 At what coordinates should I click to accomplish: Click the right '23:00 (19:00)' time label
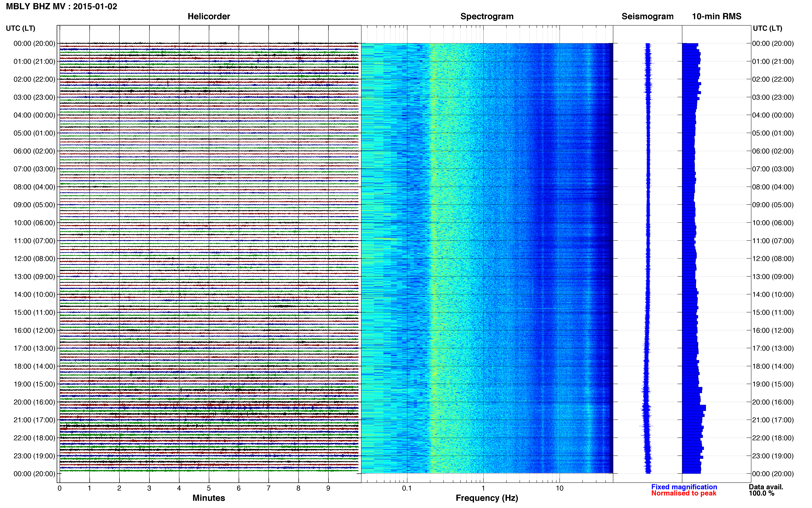click(773, 456)
